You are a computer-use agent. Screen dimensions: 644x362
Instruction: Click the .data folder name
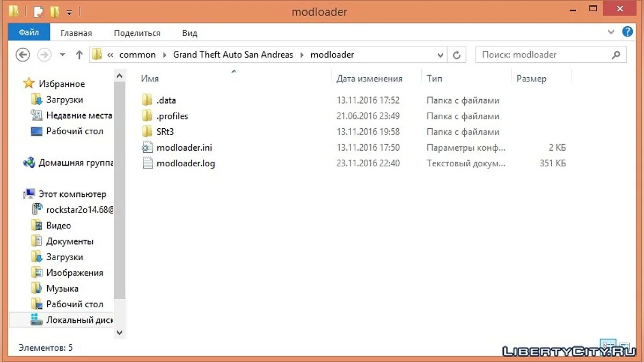point(166,100)
